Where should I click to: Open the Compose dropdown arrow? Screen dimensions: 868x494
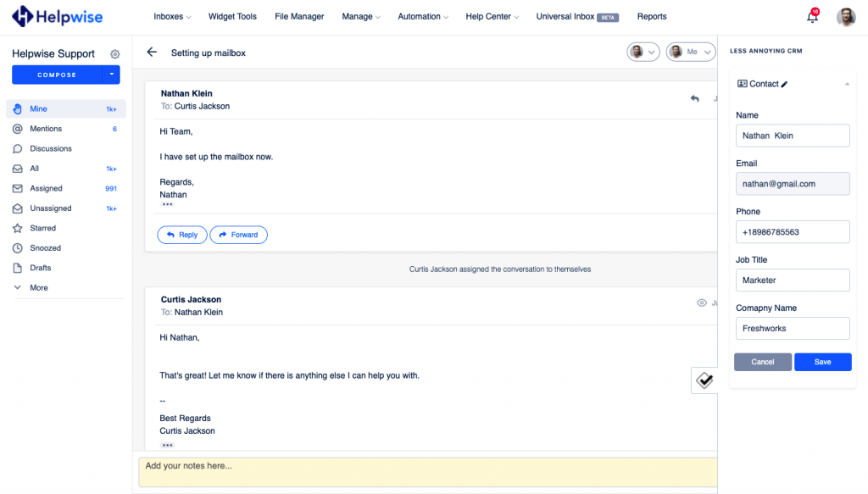pyautogui.click(x=111, y=75)
